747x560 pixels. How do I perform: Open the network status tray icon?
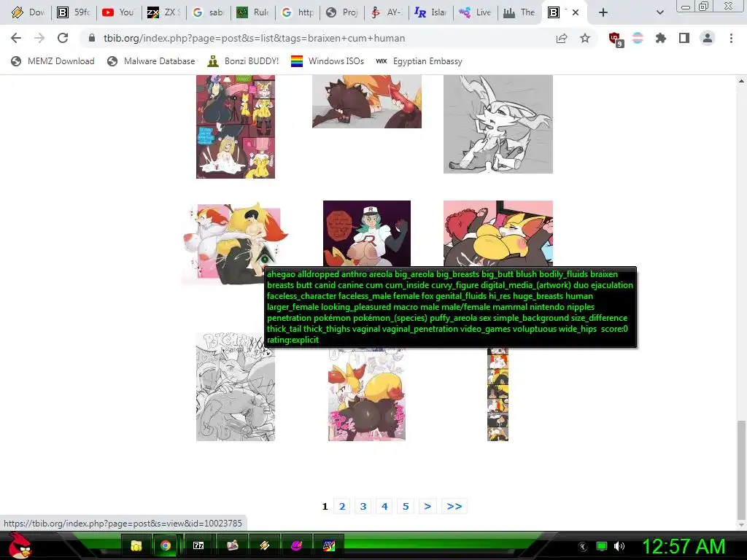pos(602,546)
